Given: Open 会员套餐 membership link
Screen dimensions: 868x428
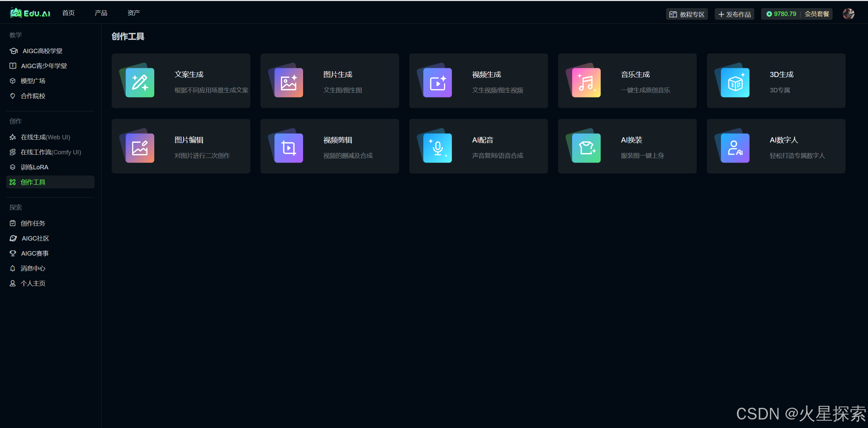Looking at the screenshot, I should coord(817,14).
